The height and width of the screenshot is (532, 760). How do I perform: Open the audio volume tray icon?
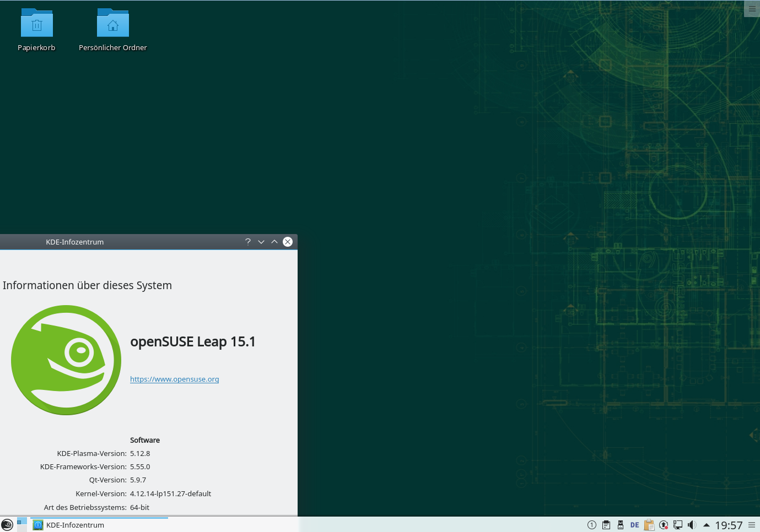pos(692,525)
